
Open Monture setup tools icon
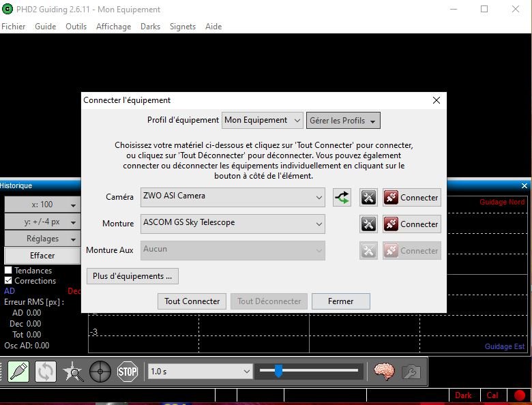(368, 224)
